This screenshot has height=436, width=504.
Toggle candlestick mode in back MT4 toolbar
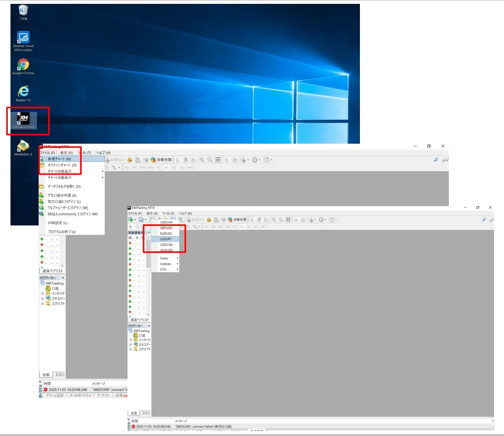pyautogui.click(x=185, y=160)
